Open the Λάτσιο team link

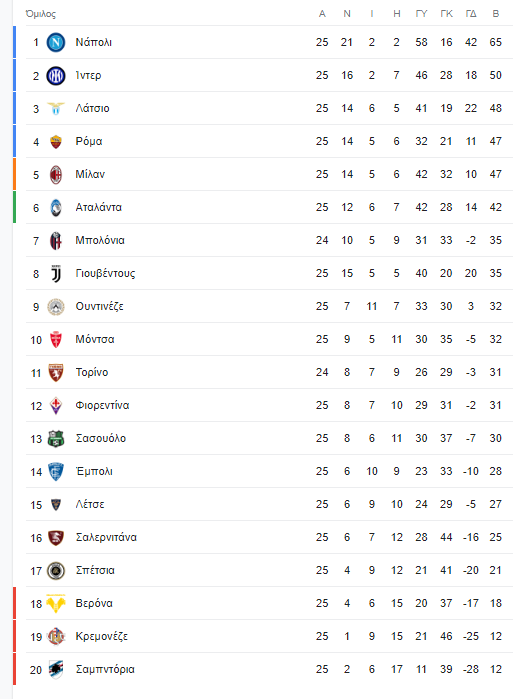(x=92, y=108)
